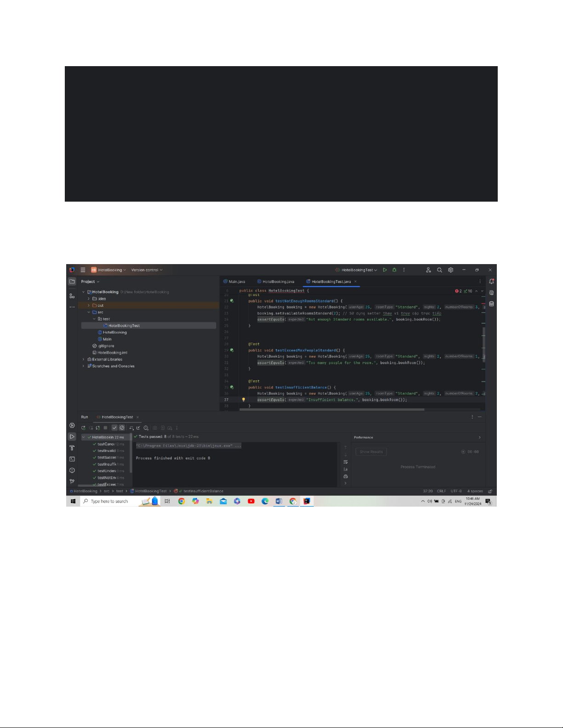
Task: Open the Notifications bell in right sidebar
Action: tap(491, 282)
